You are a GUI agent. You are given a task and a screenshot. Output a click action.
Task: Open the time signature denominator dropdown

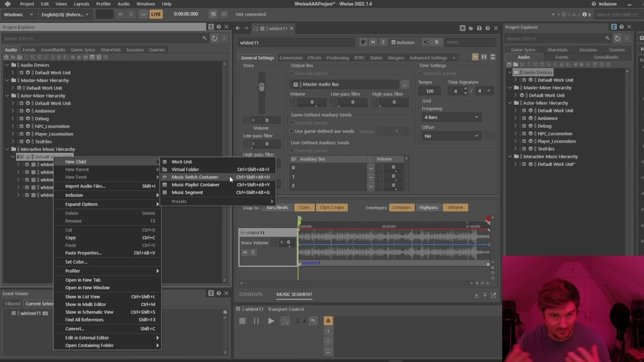pos(484,91)
